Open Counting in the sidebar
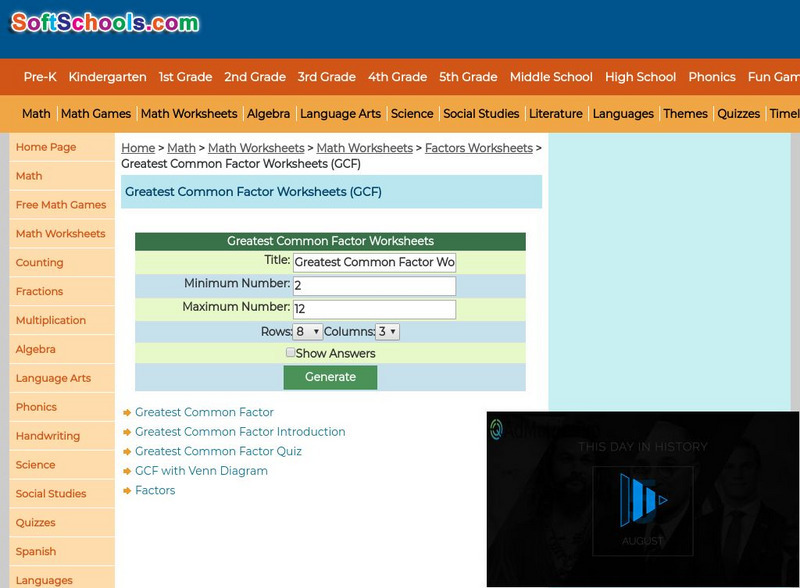The image size is (800, 588). (62, 262)
